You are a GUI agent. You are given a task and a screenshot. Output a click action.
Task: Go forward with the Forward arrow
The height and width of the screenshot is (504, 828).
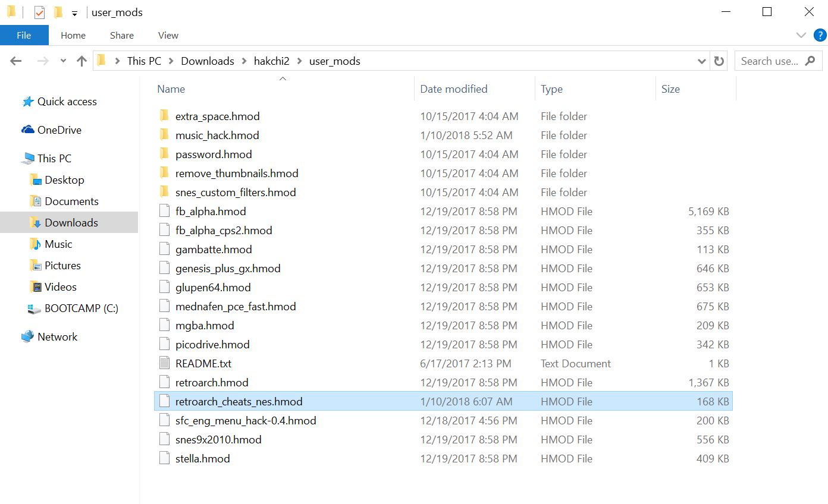(x=43, y=61)
